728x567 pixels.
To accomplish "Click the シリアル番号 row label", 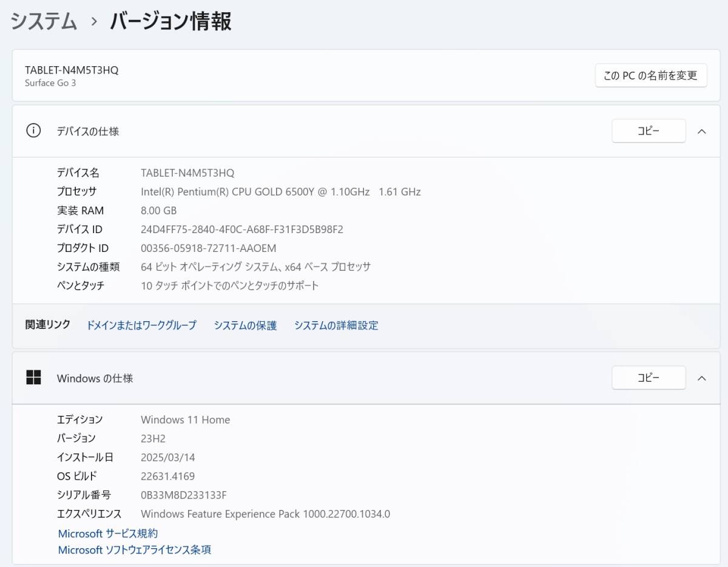I will coord(84,495).
